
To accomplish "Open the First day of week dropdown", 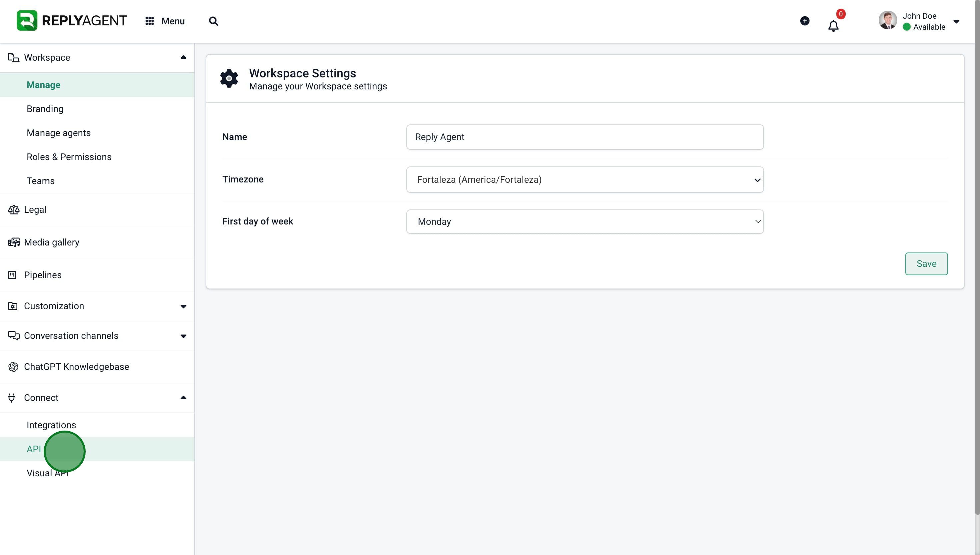I will [585, 221].
